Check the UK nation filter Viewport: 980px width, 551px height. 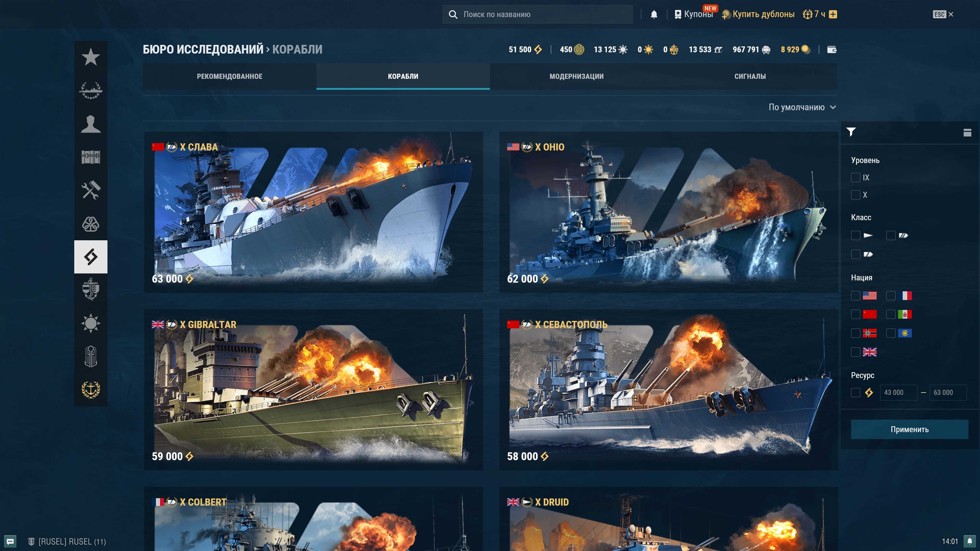pos(855,352)
